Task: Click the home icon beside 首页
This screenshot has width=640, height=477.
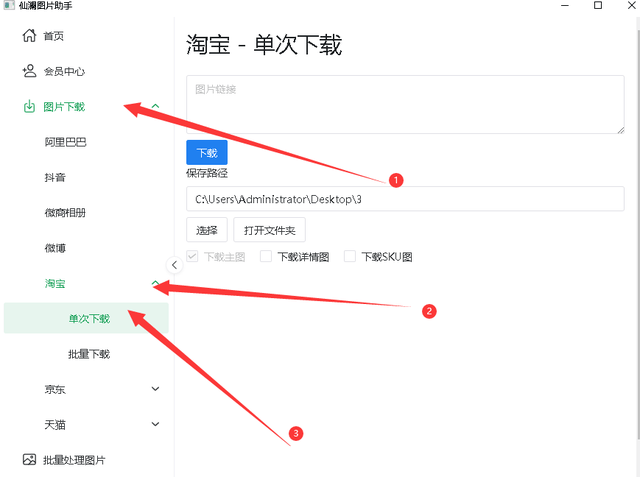Action: click(29, 35)
